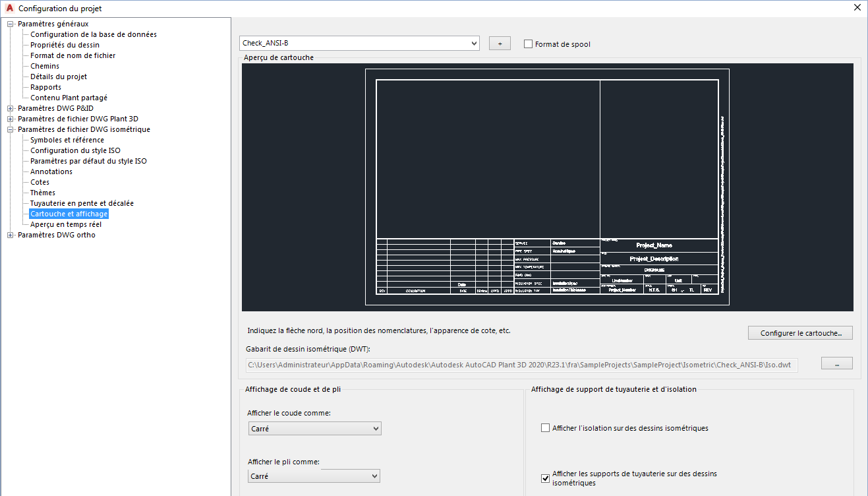Collapse Paramètres de fichier DWG isométrique node

11,130
